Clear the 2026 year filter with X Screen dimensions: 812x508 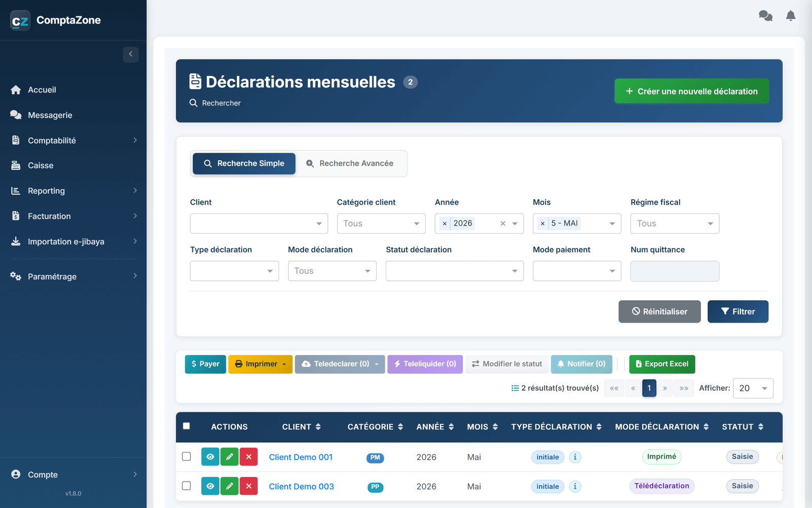(x=503, y=224)
